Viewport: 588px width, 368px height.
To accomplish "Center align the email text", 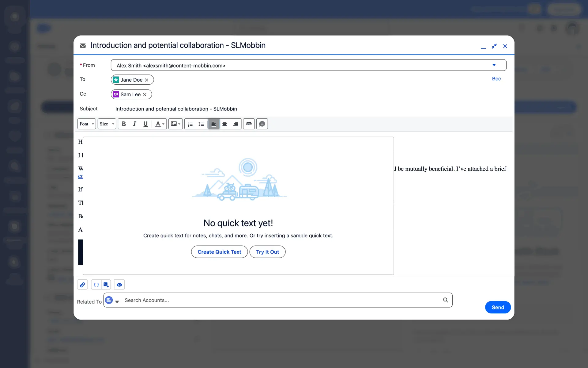I will [x=225, y=124].
